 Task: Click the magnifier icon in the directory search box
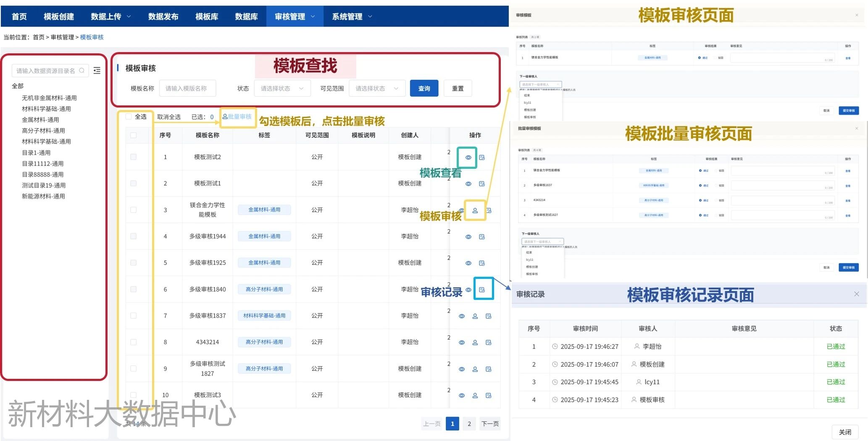(x=82, y=71)
